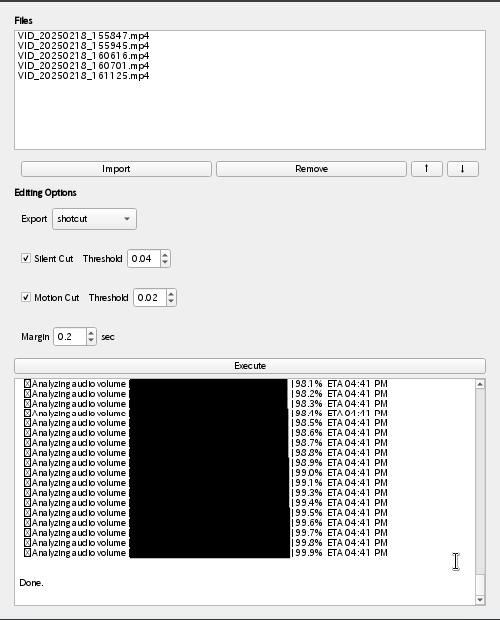Image resolution: width=500 pixels, height=620 pixels.
Task: Select file VID_20250218_161125.mp4
Action: 83,76
